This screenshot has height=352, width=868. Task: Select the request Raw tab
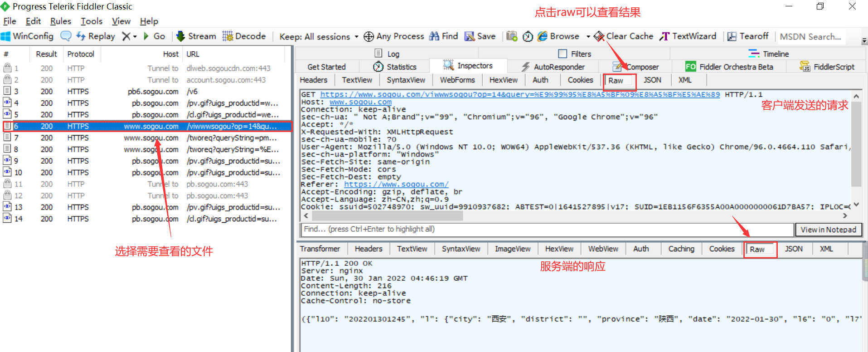click(619, 81)
